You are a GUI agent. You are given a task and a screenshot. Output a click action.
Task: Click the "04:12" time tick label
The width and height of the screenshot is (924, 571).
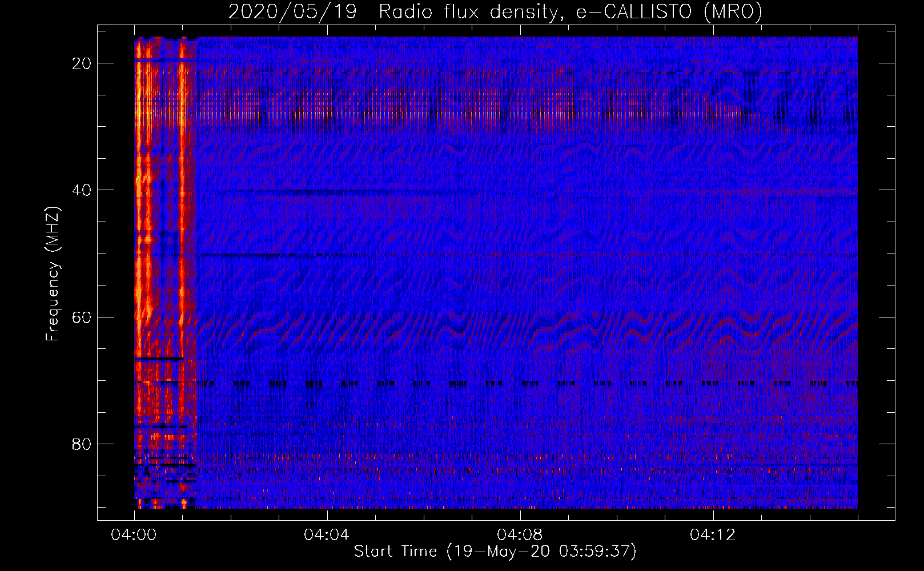click(x=713, y=535)
